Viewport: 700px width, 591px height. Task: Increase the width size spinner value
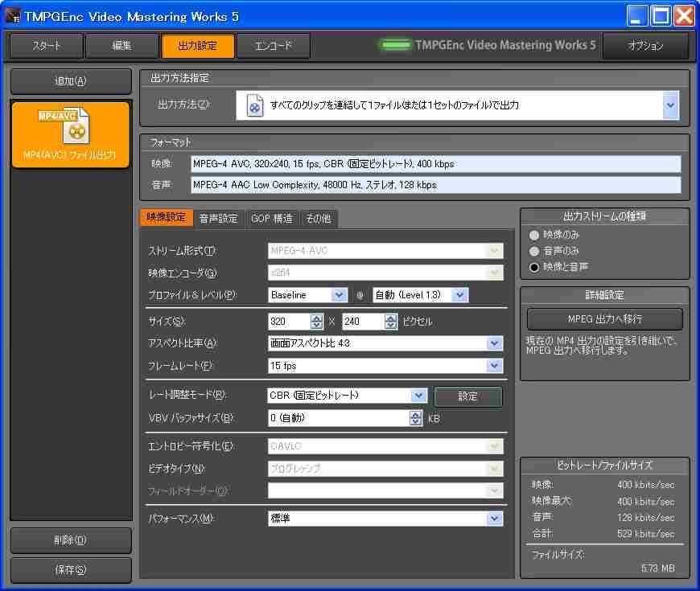click(317, 318)
